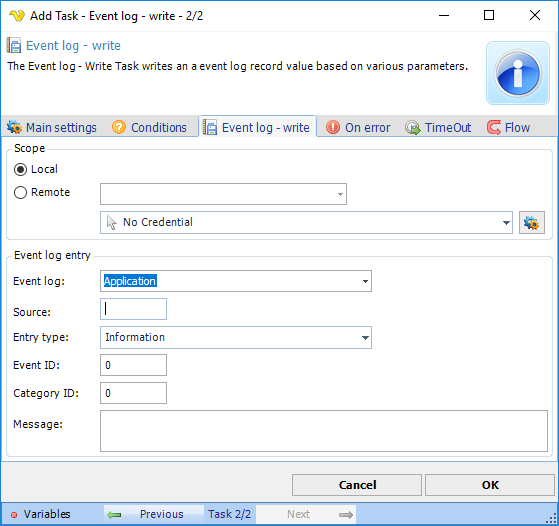Click the Task 2/2 indicator
The height and width of the screenshot is (526, 559).
coord(230,514)
